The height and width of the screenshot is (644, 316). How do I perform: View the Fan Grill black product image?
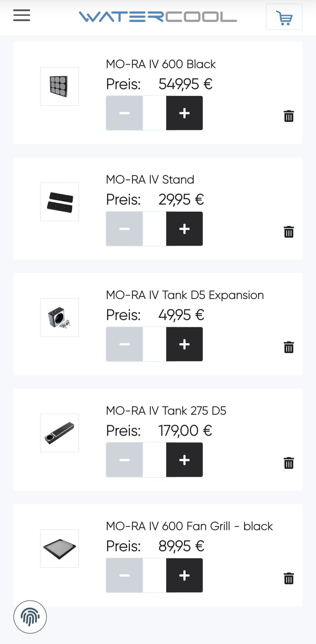click(59, 548)
